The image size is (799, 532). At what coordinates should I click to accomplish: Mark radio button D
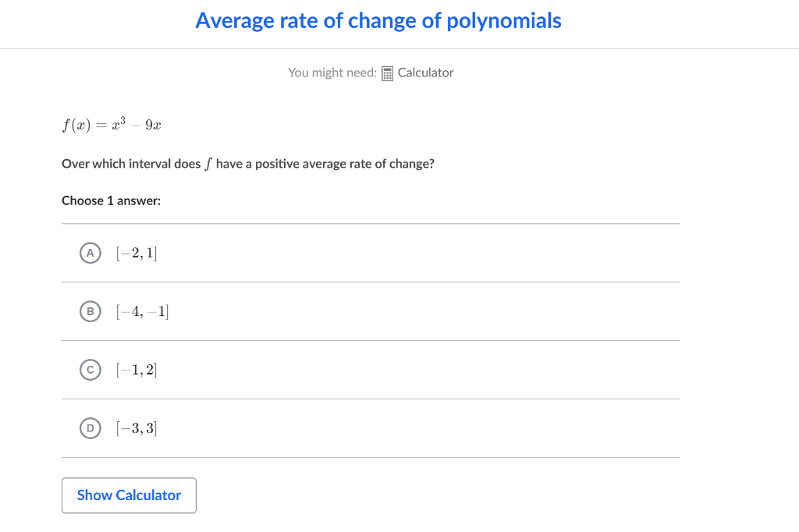tap(91, 427)
